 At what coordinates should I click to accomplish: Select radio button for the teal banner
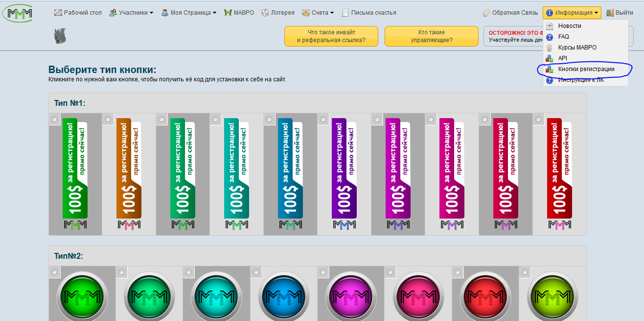(215, 119)
